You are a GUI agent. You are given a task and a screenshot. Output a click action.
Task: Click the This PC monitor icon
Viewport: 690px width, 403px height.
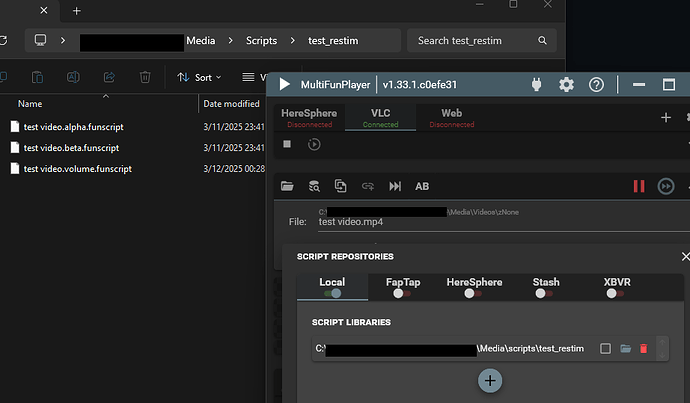pos(40,40)
